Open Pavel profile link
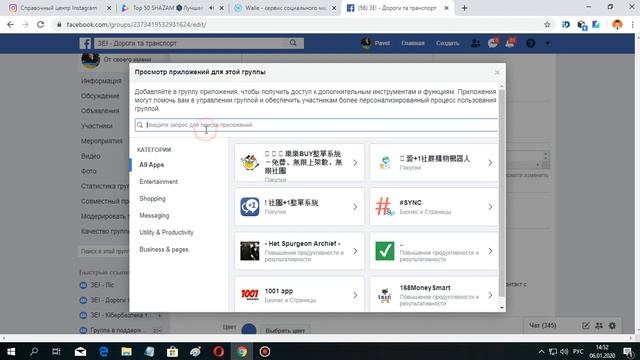 (x=376, y=43)
